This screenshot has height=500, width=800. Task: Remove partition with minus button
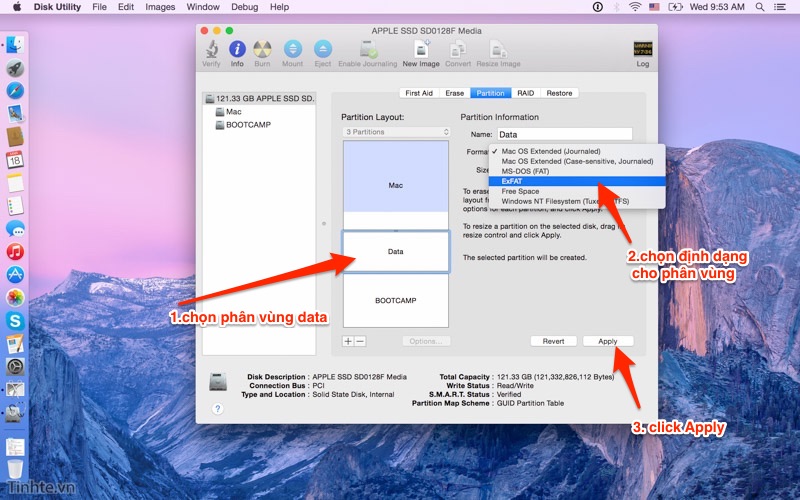tap(360, 341)
